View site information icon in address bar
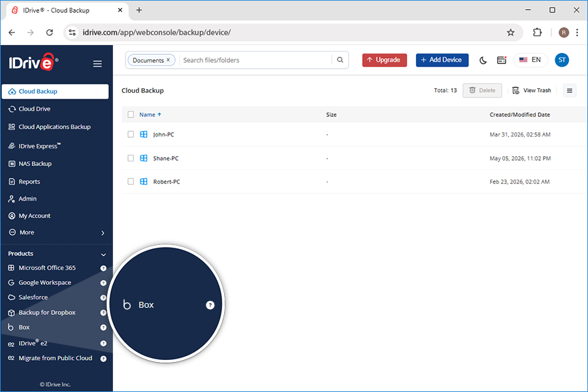 [73, 33]
